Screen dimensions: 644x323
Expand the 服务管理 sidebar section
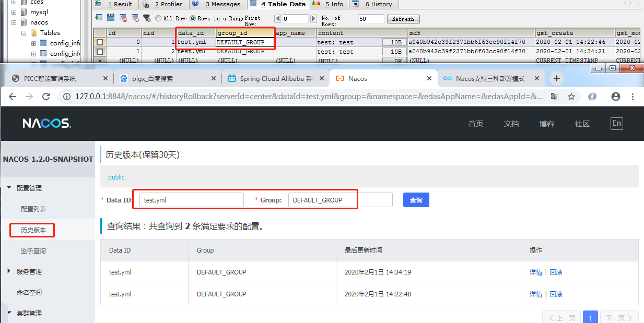[9, 271]
